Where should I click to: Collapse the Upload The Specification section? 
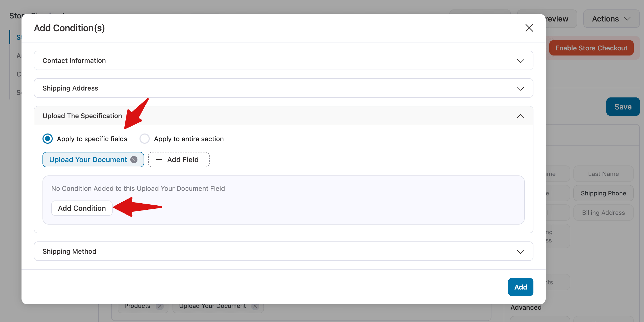pos(520,116)
